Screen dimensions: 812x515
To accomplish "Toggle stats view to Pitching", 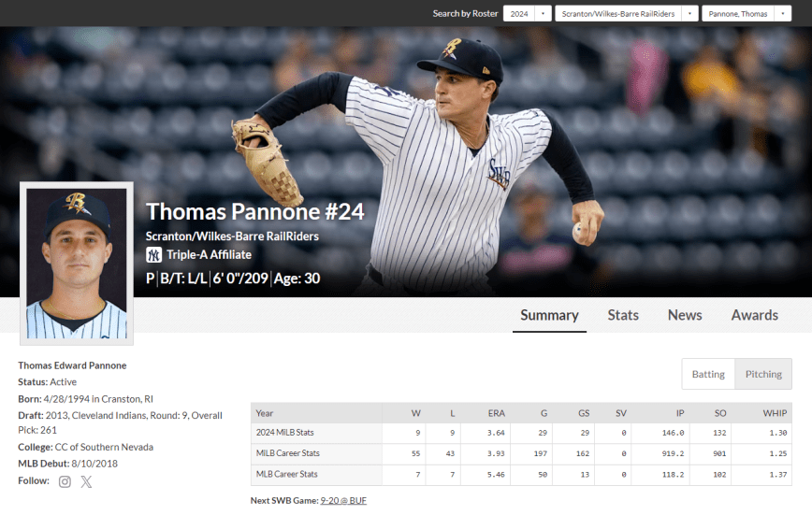I will 763,374.
